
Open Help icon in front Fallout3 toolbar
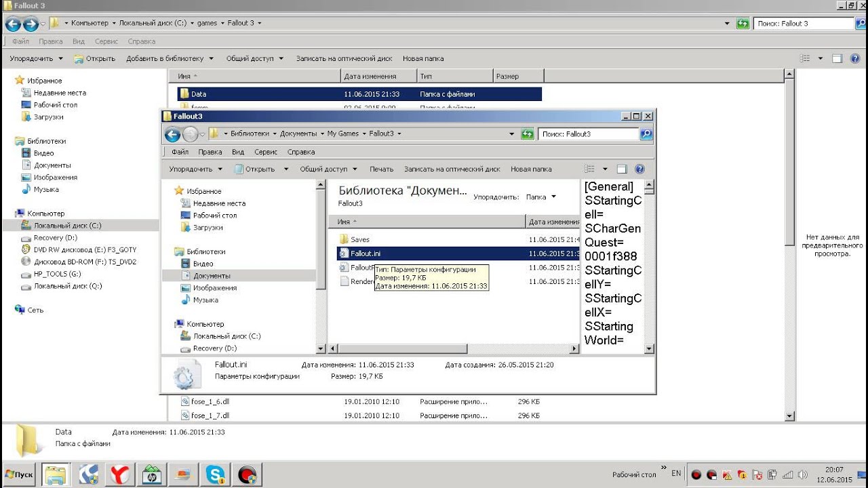(639, 169)
